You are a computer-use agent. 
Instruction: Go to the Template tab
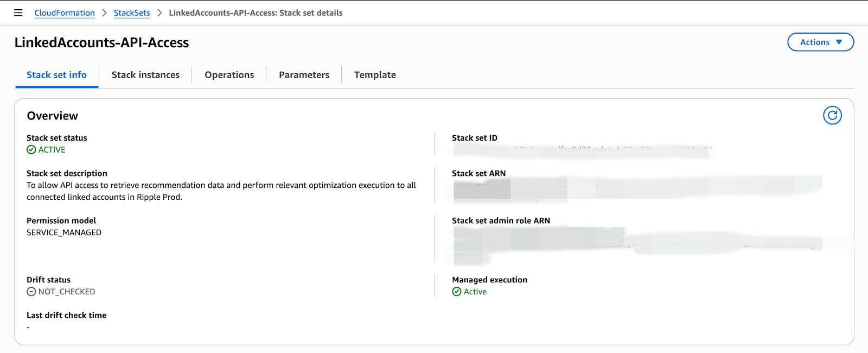[375, 75]
